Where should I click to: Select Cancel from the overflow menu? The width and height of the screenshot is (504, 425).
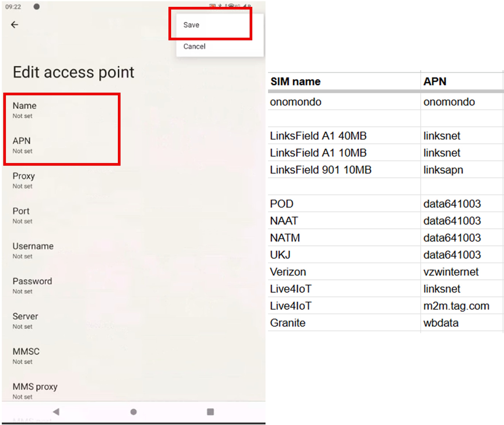pos(194,46)
